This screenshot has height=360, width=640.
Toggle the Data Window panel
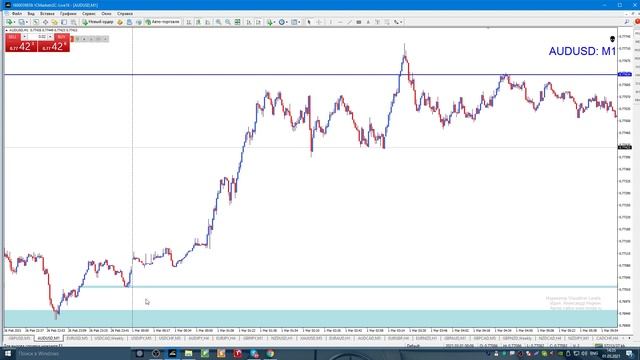pos(45,22)
